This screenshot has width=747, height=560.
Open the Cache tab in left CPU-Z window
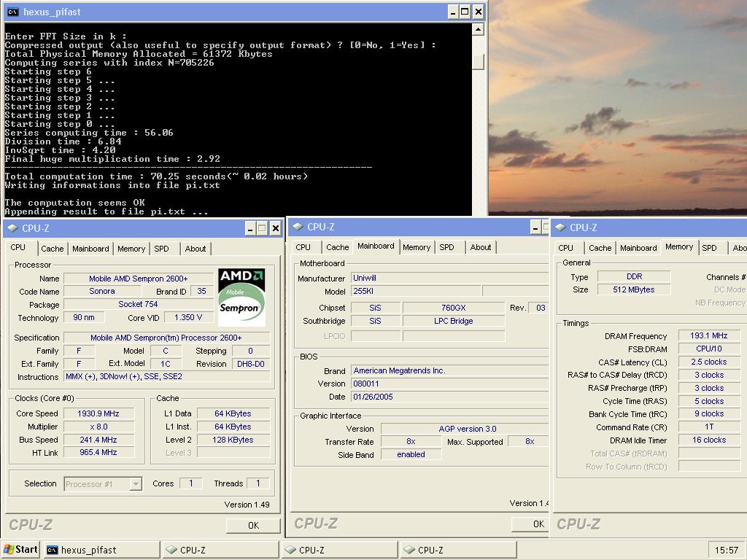[x=53, y=249]
